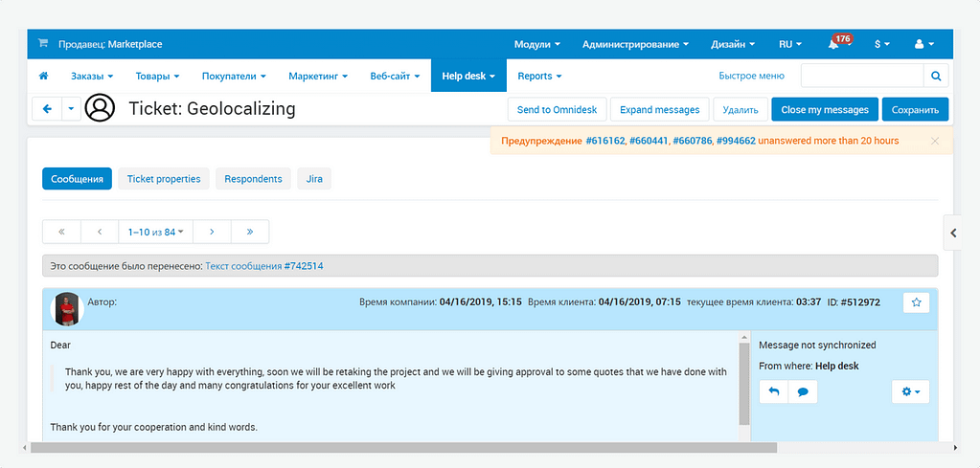Open ticket link #616162 in warning
This screenshot has height=468, width=980.
[x=604, y=141]
